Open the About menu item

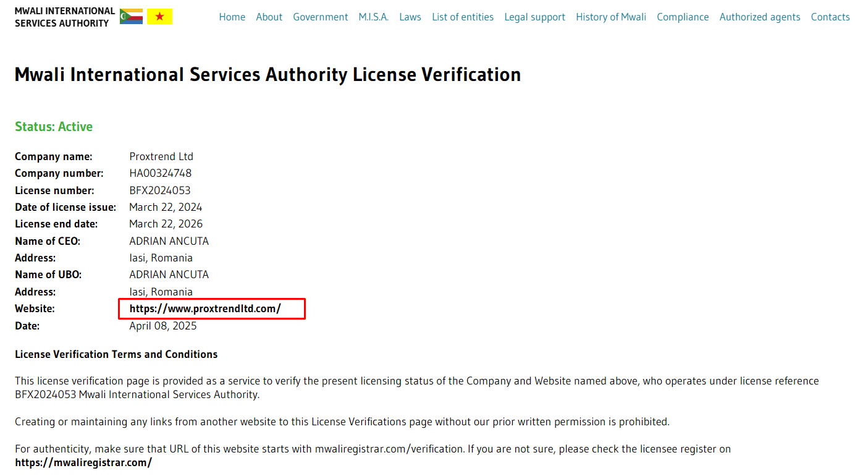pyautogui.click(x=269, y=17)
